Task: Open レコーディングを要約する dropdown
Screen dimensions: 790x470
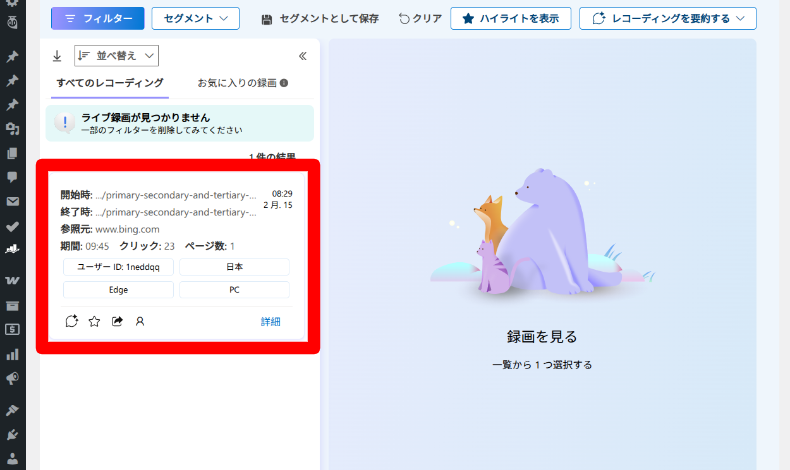Action: pyautogui.click(x=668, y=19)
